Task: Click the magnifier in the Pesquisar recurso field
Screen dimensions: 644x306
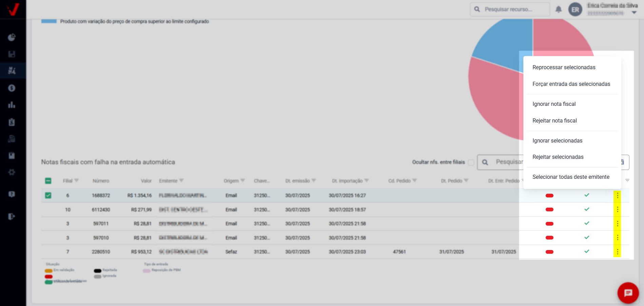Action: [477, 9]
